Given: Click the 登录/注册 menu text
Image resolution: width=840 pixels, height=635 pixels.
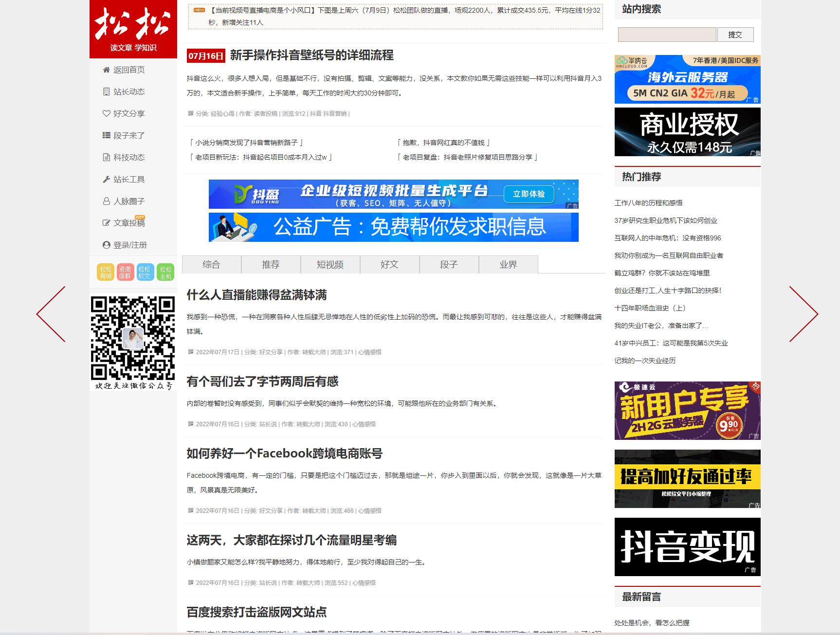Looking at the screenshot, I should pos(130,245).
